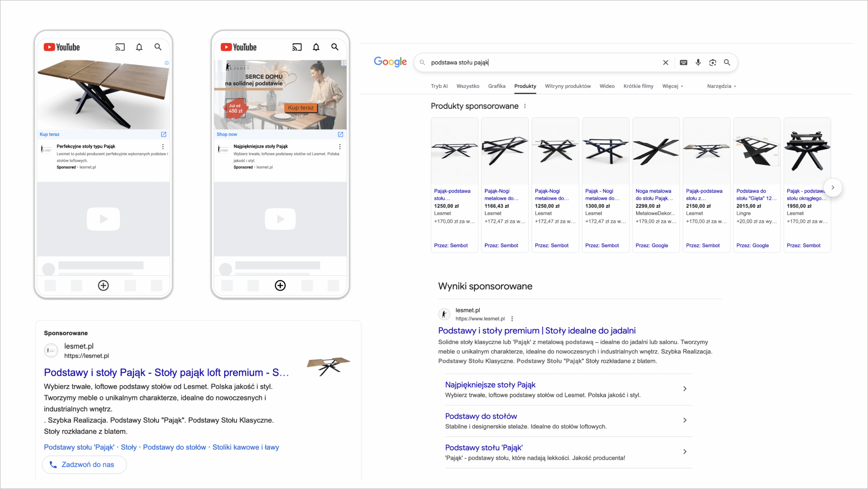Switch to the Grafika tab

tap(496, 86)
